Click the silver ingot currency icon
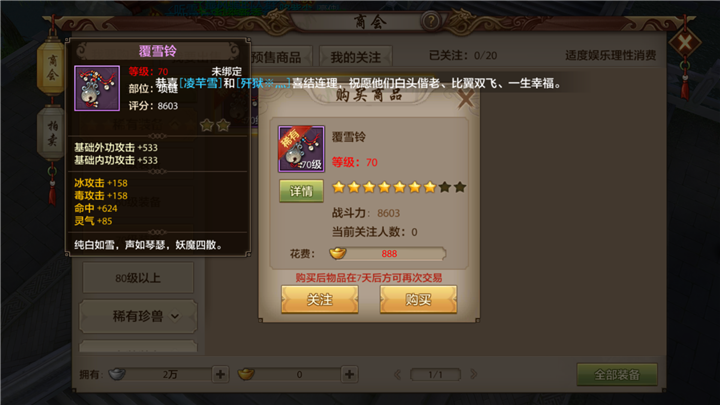Viewport: 720px width, 405px height. click(x=117, y=374)
